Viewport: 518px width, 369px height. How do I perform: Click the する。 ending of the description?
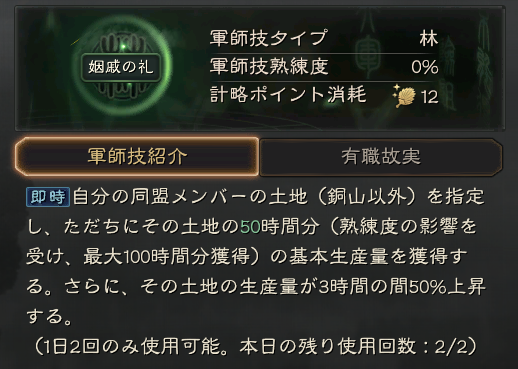point(49,317)
